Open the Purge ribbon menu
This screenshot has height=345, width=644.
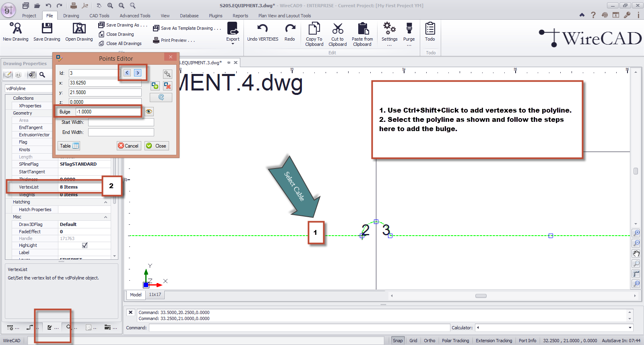click(409, 29)
